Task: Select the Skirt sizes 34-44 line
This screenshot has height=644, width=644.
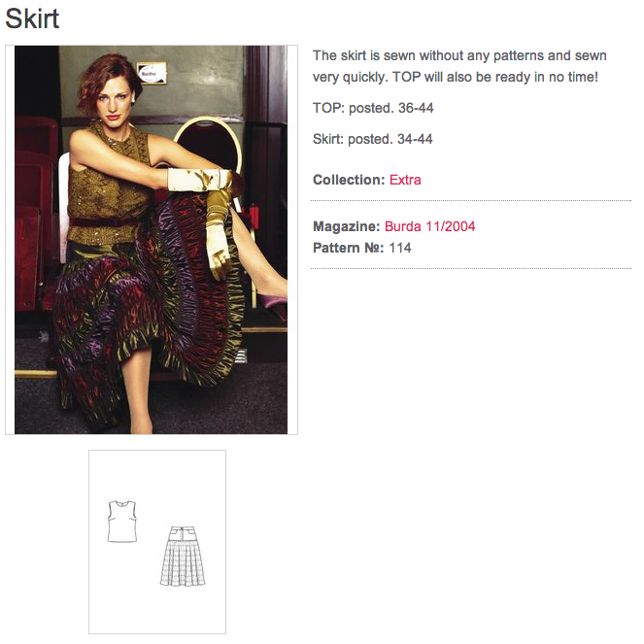Action: coord(373,139)
